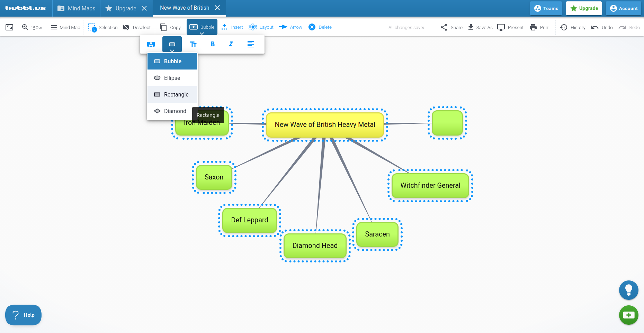Select the Arrow tool
Viewport: 644px width, 333px height.
point(290,27)
